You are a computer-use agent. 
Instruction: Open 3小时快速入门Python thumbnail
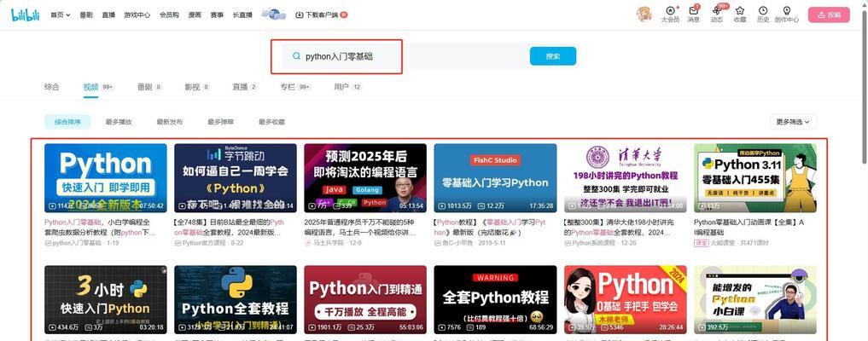pyautogui.click(x=105, y=299)
